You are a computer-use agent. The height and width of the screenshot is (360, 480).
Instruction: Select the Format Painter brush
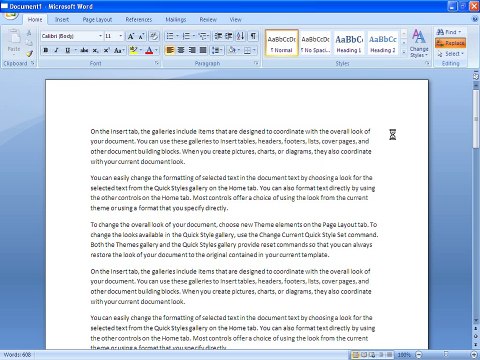click(29, 53)
